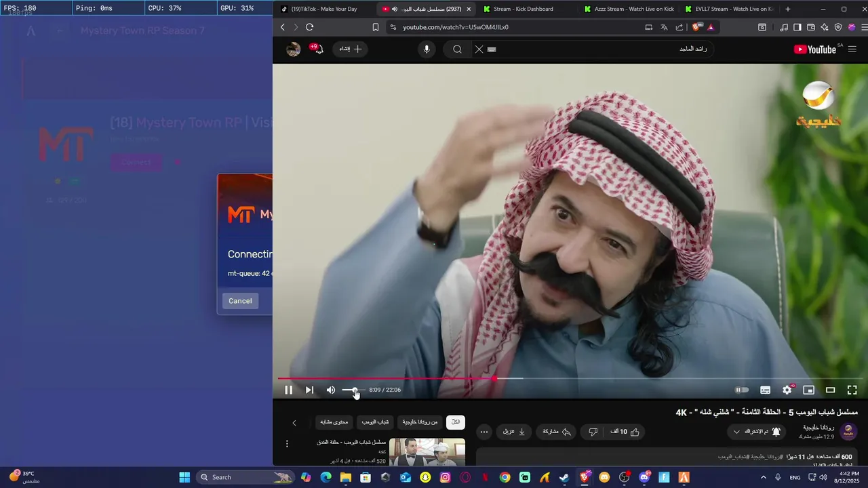Enable miniplayer mode
The height and width of the screenshot is (488, 868).
pos(808,390)
